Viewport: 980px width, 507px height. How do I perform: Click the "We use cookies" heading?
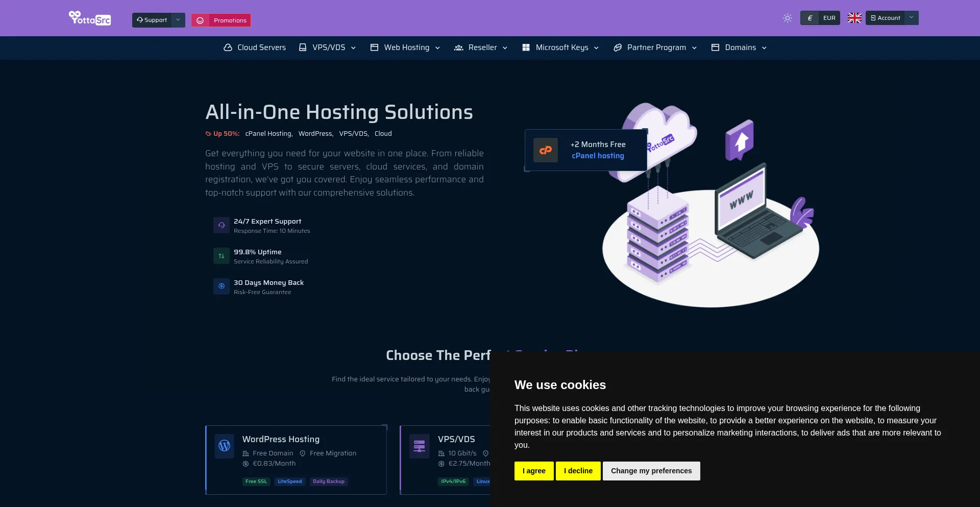coord(560,385)
